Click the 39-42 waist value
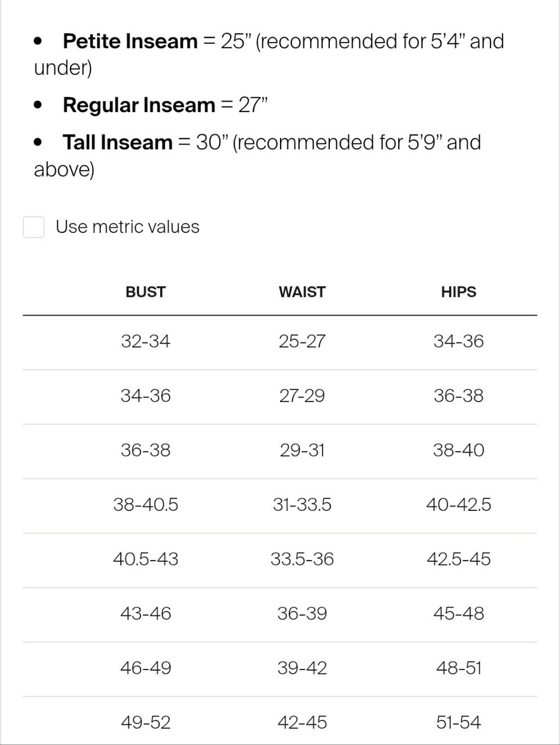Image resolution: width=560 pixels, height=745 pixels. pyautogui.click(x=302, y=668)
